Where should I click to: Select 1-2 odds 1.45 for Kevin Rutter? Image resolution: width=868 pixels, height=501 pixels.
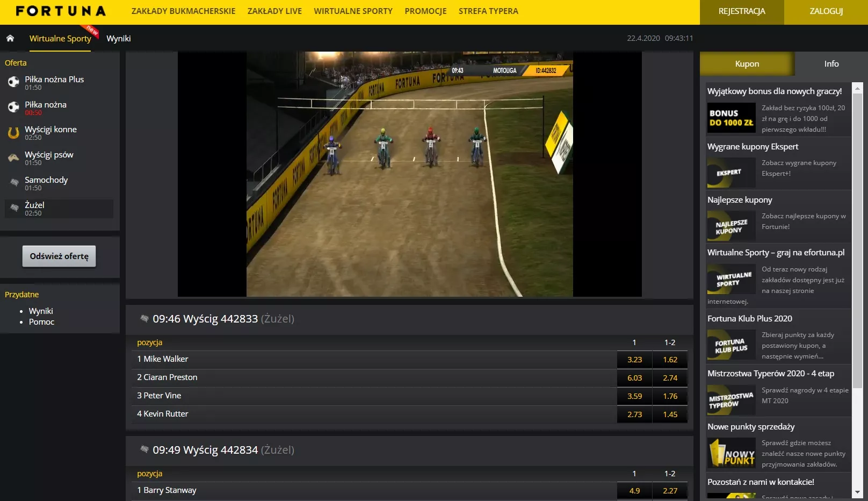(x=670, y=414)
